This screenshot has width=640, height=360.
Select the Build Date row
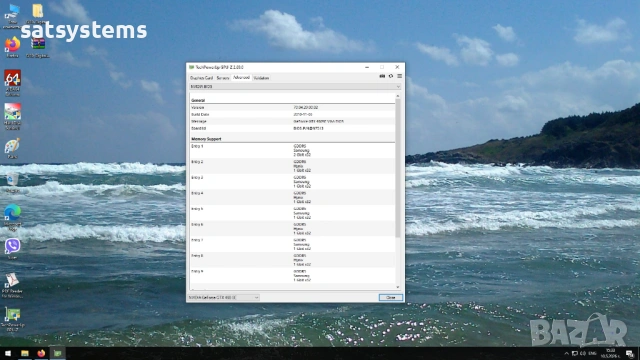[x=292, y=114]
